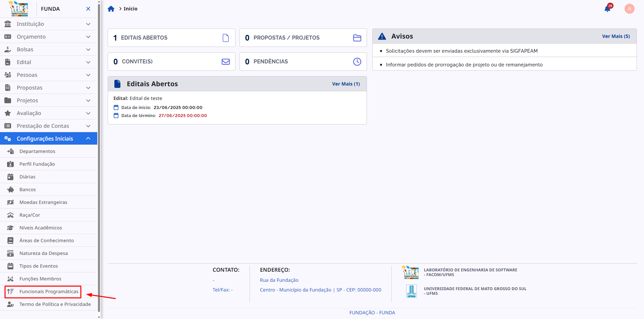Viewport: 644px width, 319px height.
Task: Click Ver Mais on the Avisos panel
Action: click(616, 36)
